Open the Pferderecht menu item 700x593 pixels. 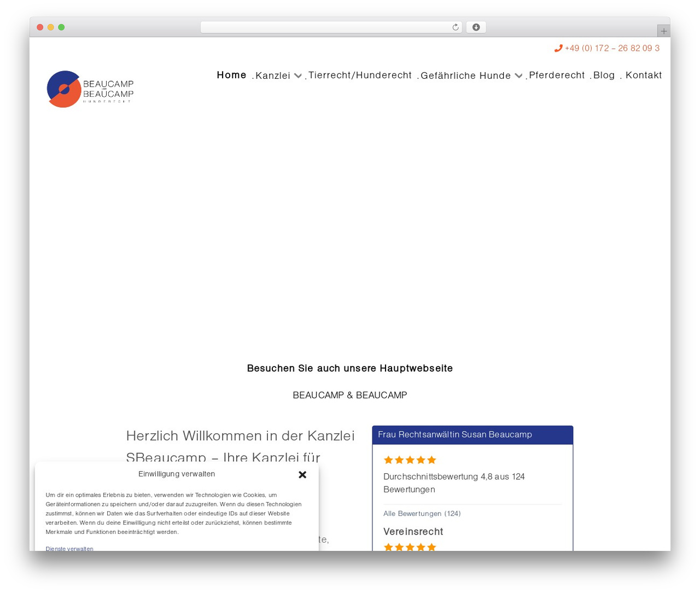557,75
